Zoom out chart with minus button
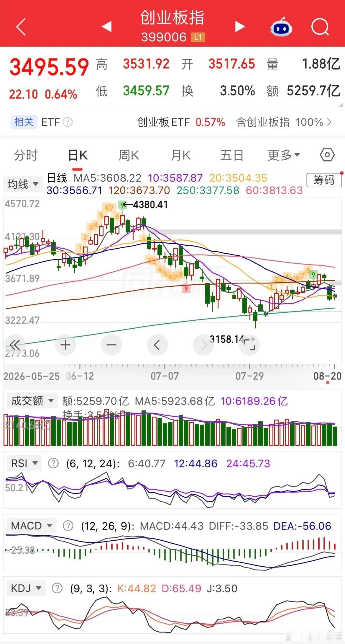The width and height of the screenshot is (345, 644). point(111,345)
